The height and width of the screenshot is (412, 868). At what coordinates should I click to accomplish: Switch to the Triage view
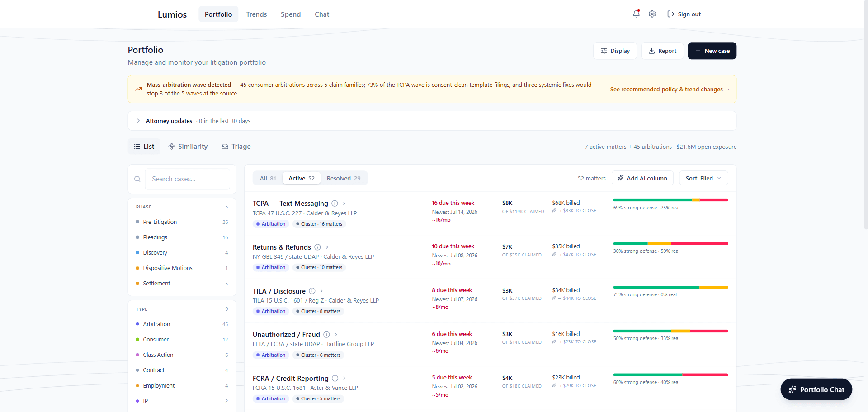(236, 147)
